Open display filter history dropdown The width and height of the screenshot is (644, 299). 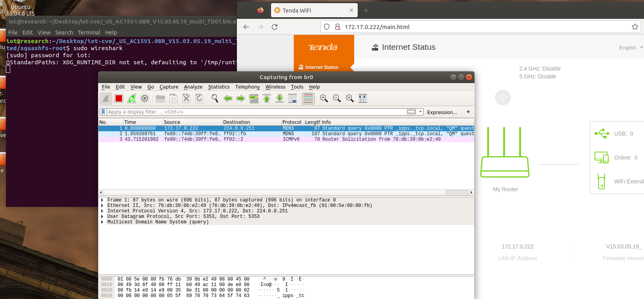pyautogui.click(x=420, y=112)
